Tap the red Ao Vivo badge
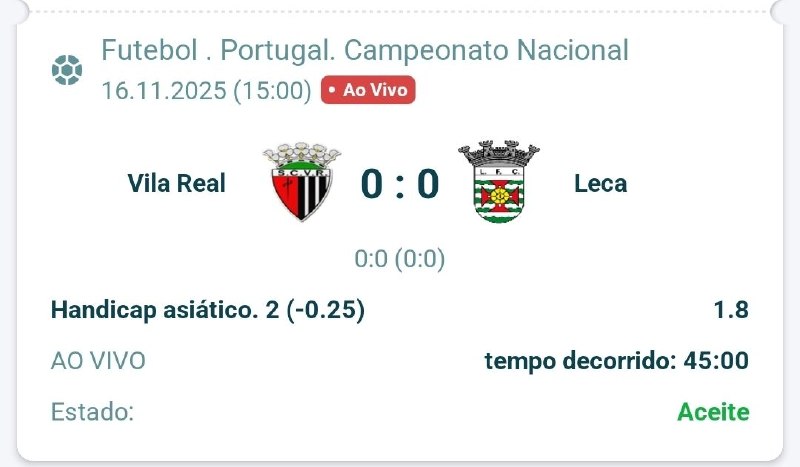The width and height of the screenshot is (800, 467). tap(368, 90)
